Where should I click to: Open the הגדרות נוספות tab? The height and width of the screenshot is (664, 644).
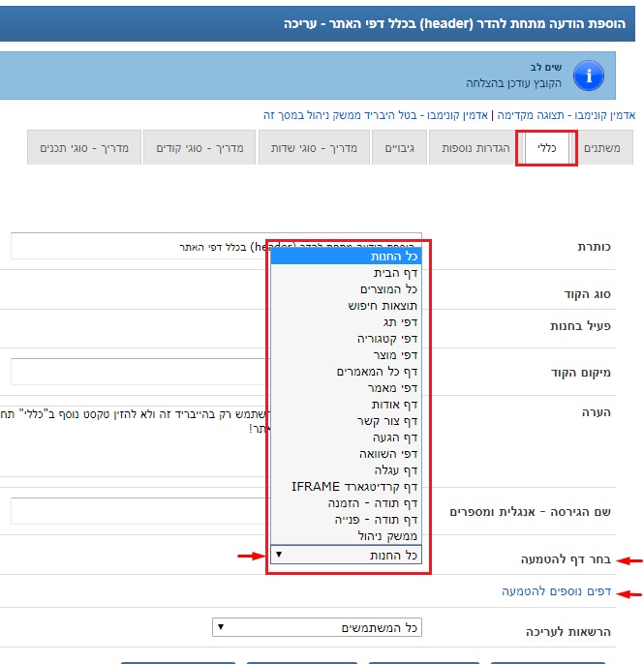[475, 148]
